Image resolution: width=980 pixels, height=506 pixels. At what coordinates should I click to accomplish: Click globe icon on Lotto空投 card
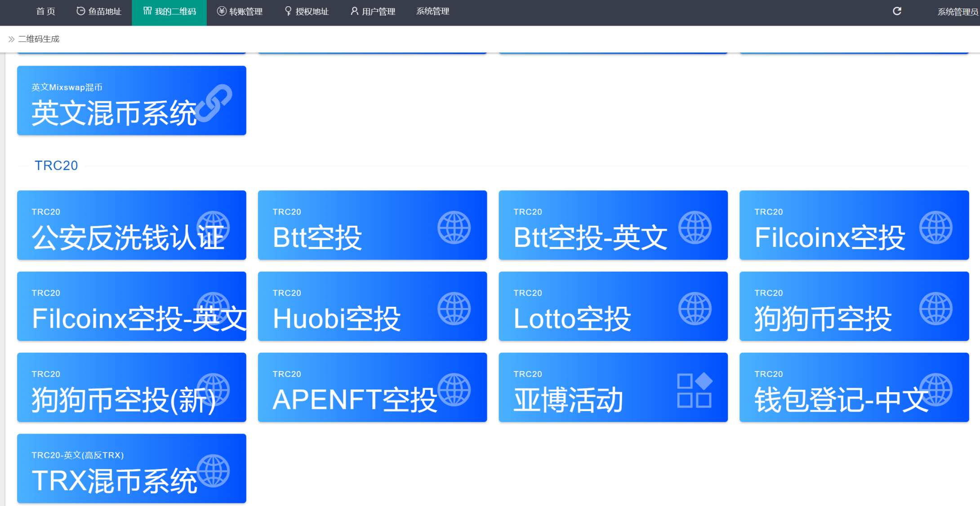(695, 309)
